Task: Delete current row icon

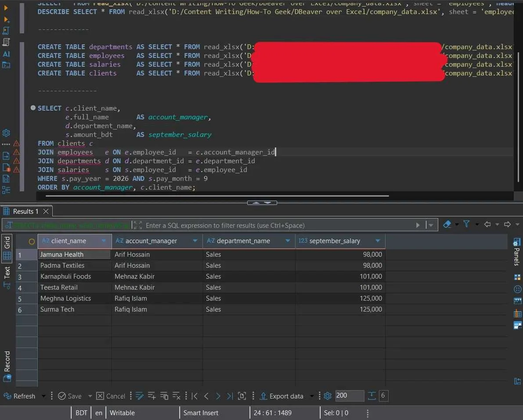Action: coord(177,396)
